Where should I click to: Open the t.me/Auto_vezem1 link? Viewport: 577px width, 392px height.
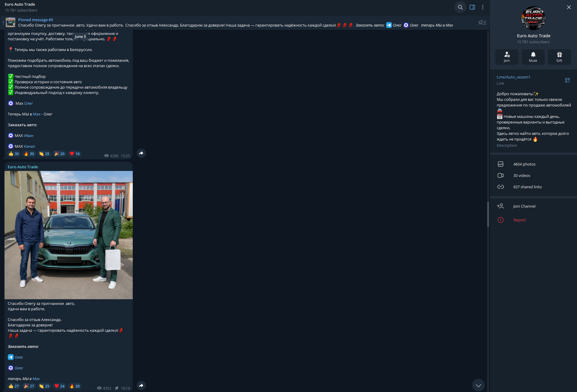513,77
